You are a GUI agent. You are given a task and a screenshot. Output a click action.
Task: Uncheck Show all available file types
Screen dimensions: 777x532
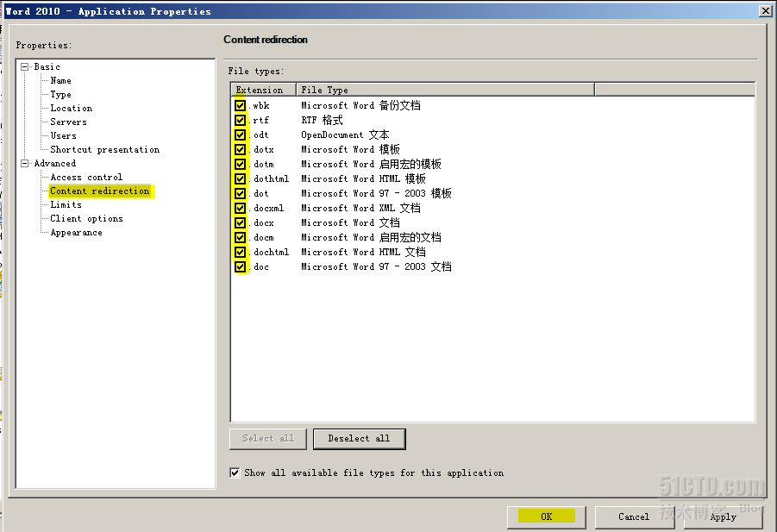(235, 473)
